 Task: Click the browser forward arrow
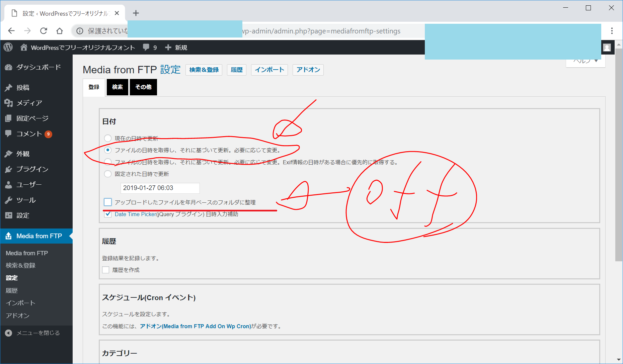click(x=27, y=31)
